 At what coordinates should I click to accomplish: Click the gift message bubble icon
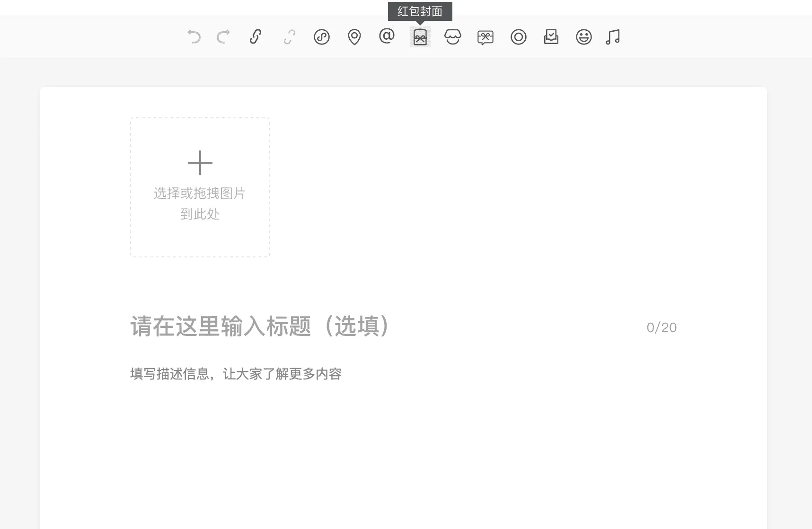pos(485,36)
